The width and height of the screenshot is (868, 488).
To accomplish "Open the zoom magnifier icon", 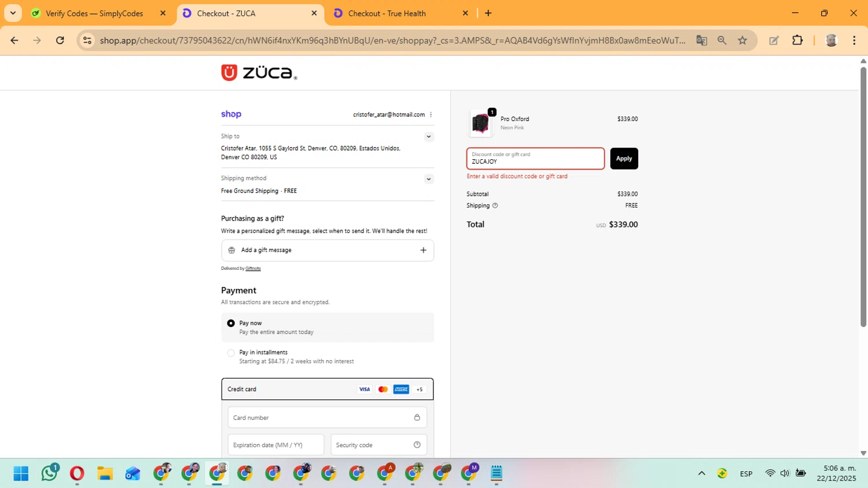I will point(722,41).
